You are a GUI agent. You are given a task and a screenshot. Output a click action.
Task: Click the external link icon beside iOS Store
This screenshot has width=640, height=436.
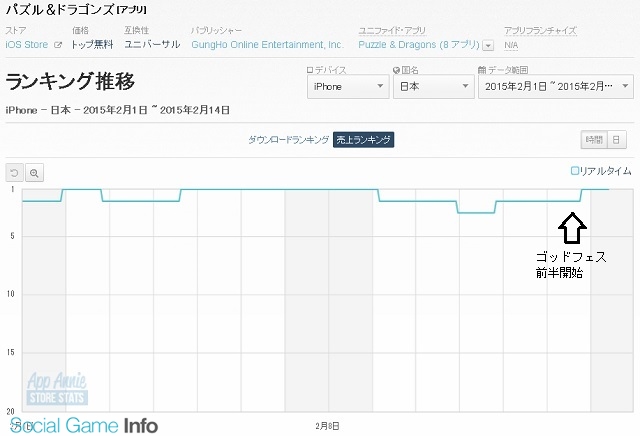pos(58,45)
